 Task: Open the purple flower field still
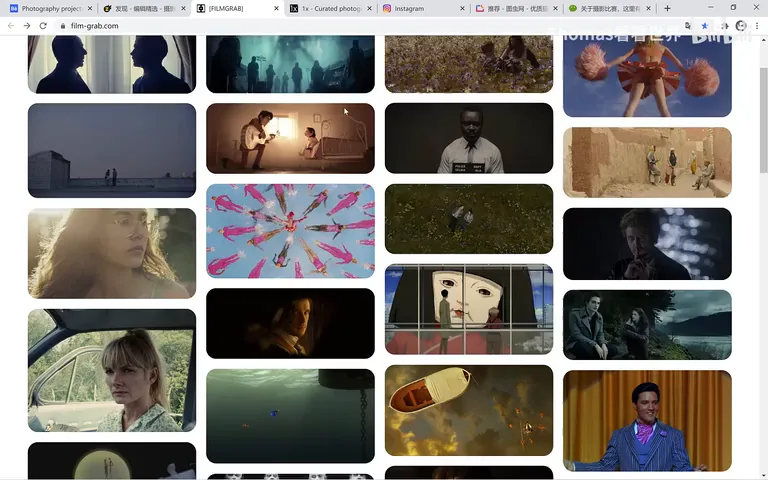pyautogui.click(x=469, y=64)
